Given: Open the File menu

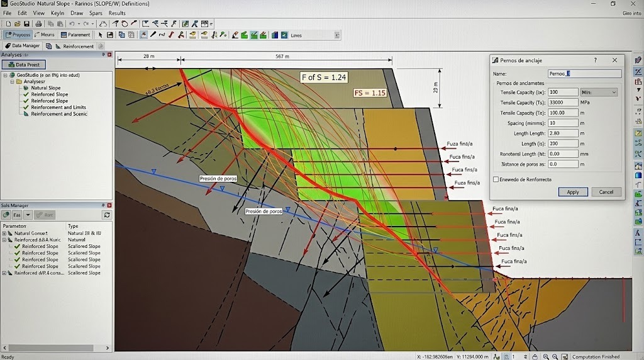Looking at the screenshot, I should click(x=7, y=13).
